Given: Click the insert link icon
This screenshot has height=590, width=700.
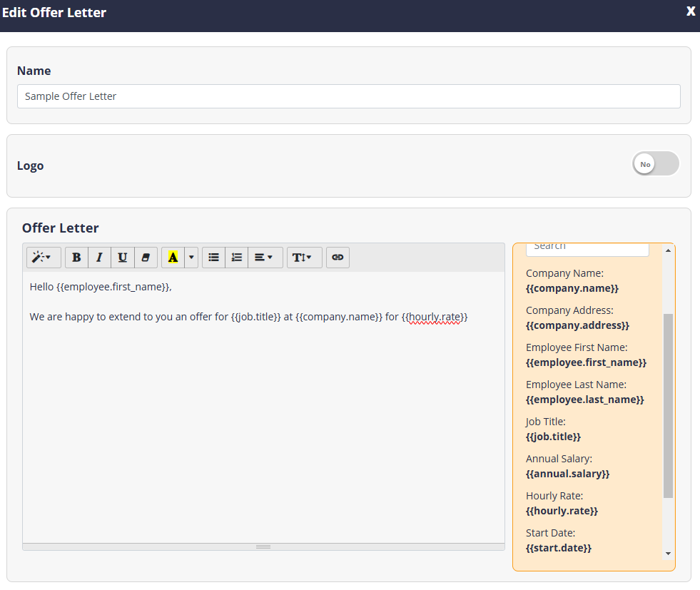Looking at the screenshot, I should pyautogui.click(x=338, y=258).
